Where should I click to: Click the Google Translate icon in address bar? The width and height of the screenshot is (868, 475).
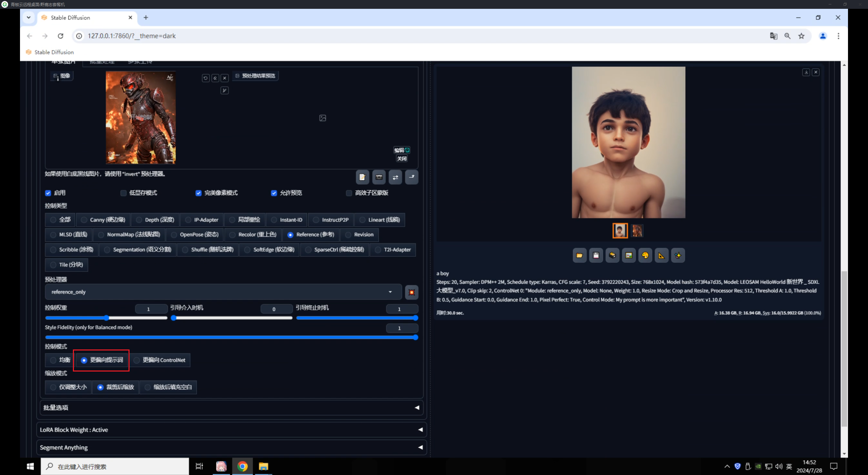(773, 36)
